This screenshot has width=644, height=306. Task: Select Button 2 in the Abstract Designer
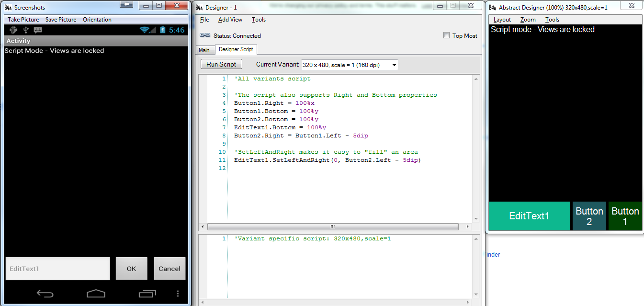point(589,215)
